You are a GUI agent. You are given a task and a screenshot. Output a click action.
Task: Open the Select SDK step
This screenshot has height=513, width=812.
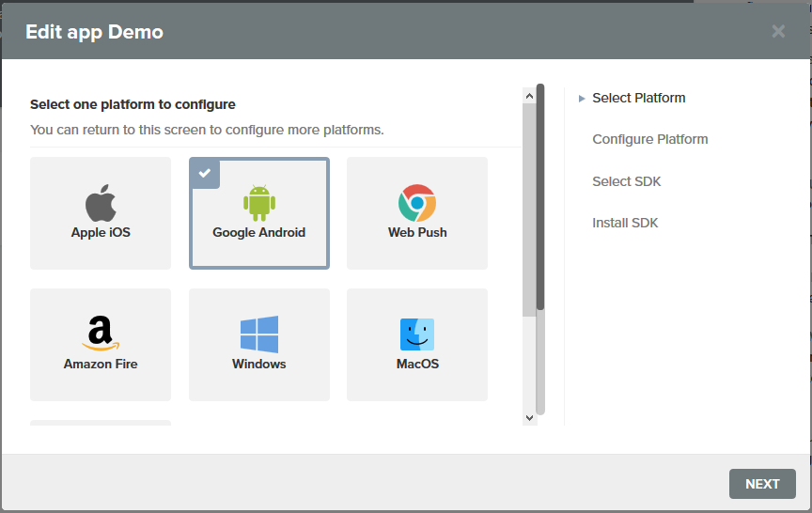click(626, 181)
